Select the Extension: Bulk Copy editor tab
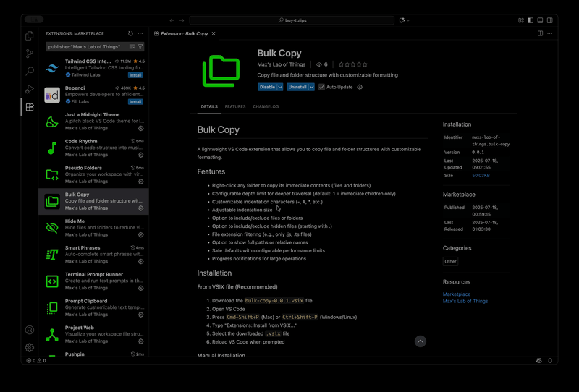This screenshot has width=579, height=392. click(x=185, y=33)
